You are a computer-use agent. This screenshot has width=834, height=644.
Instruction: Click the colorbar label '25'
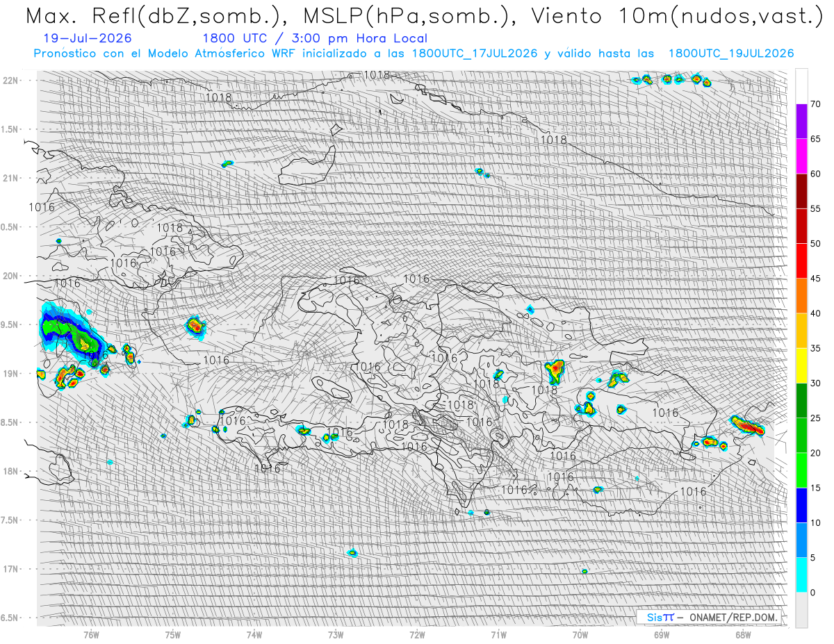point(815,418)
